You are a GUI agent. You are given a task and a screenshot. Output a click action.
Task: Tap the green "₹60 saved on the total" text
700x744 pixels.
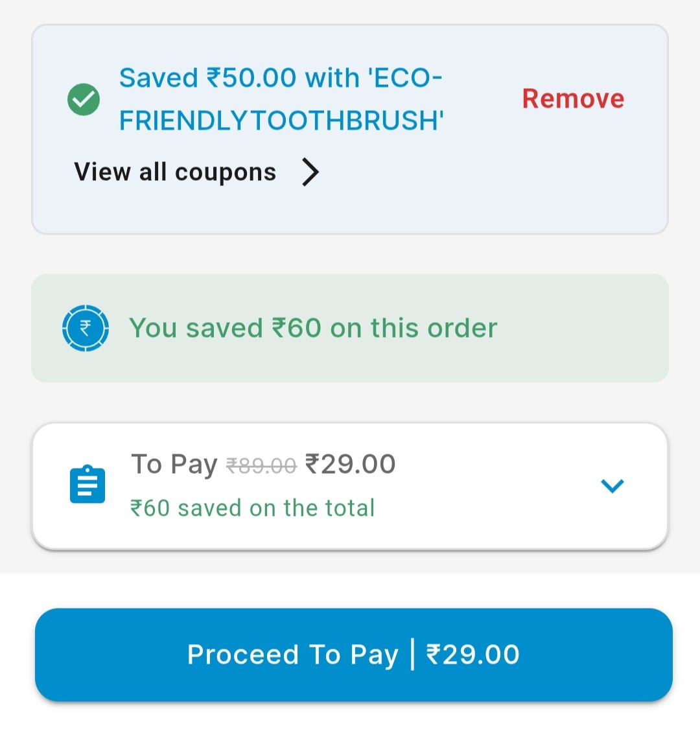[x=252, y=508]
